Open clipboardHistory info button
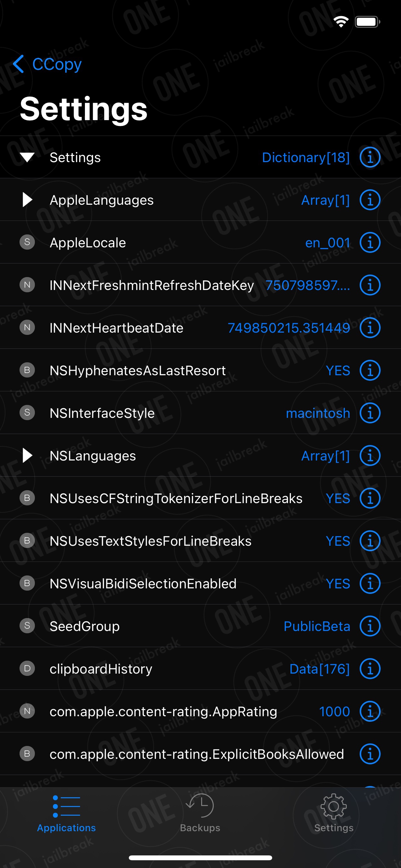Viewport: 401px width, 868px height. click(370, 668)
